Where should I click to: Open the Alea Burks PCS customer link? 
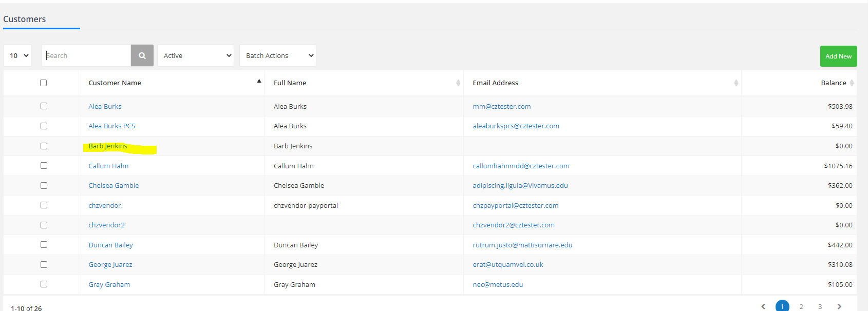(111, 126)
